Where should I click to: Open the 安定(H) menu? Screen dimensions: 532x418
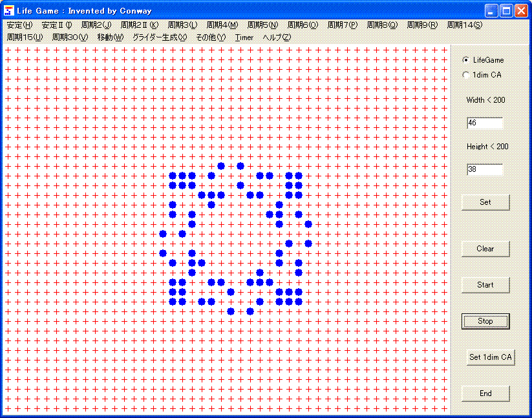coord(19,25)
